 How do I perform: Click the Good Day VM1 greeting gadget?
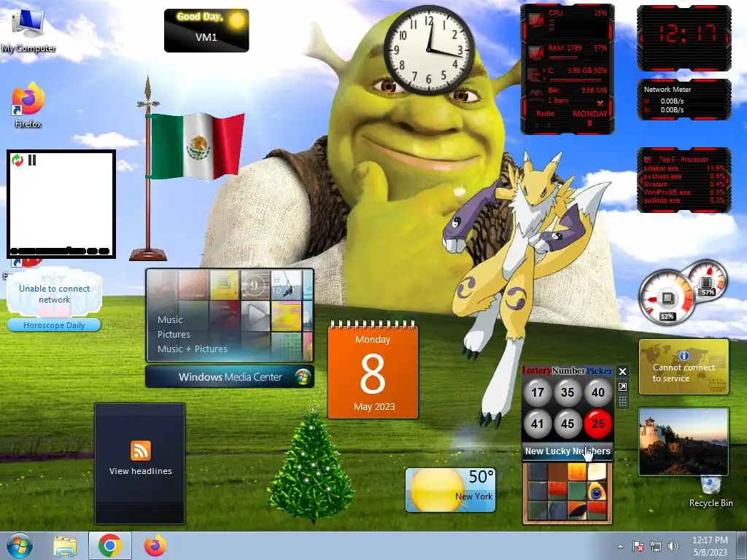point(206,31)
